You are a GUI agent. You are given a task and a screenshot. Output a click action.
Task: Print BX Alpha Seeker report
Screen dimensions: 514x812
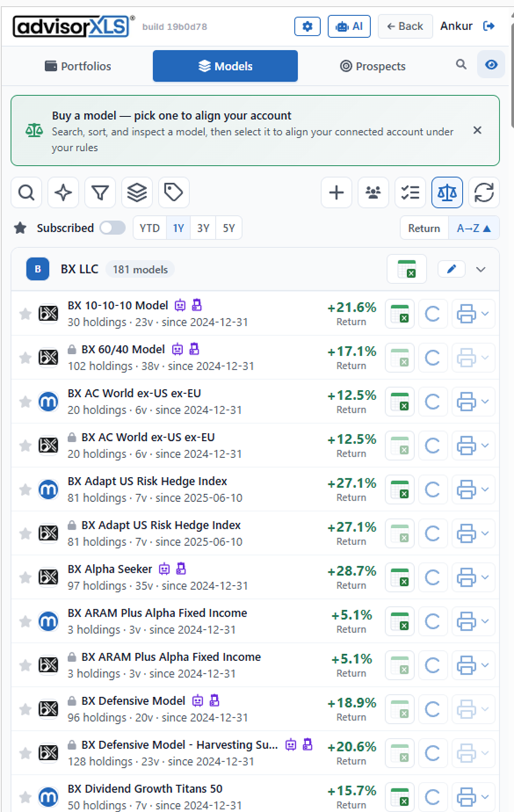pyautogui.click(x=466, y=577)
